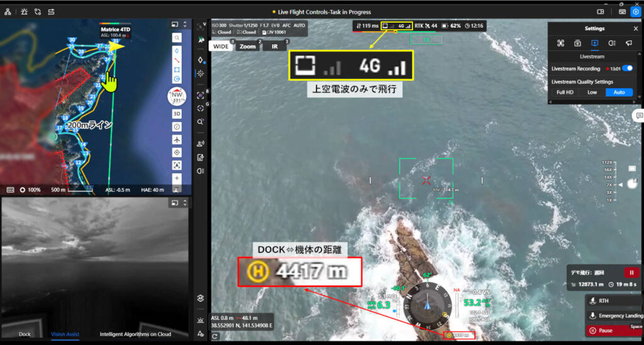Open the speaker broadcast person icon
Screen dimensions: 644x345
click(201, 144)
